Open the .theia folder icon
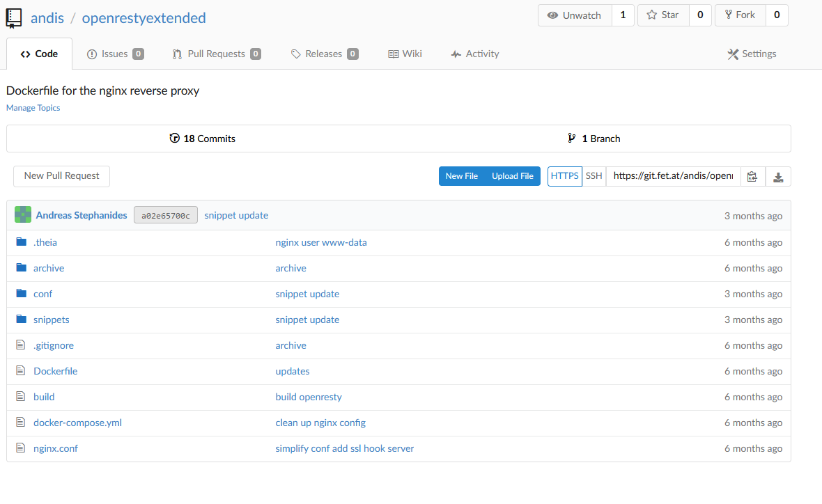The height and width of the screenshot is (504, 822). (22, 242)
